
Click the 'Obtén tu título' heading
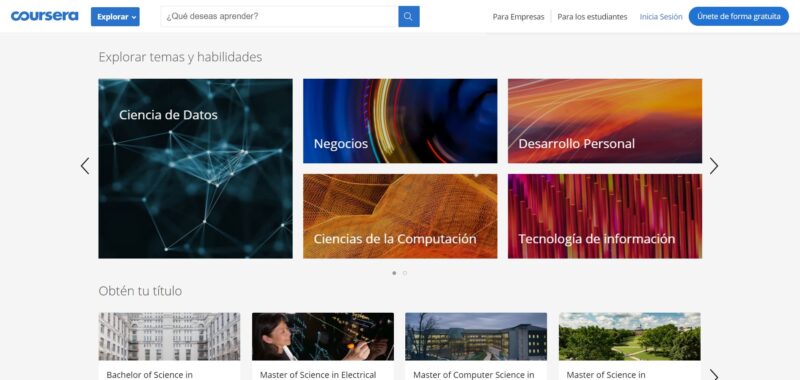[x=140, y=291]
